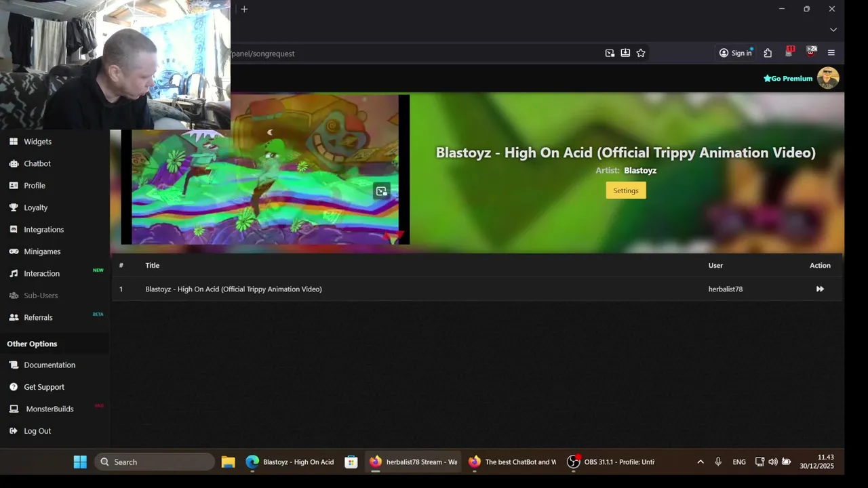Click the network tray icon

759,462
